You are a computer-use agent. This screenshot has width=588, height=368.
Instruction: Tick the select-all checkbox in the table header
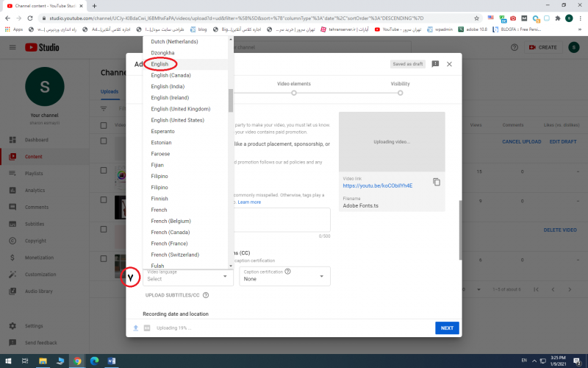point(104,125)
